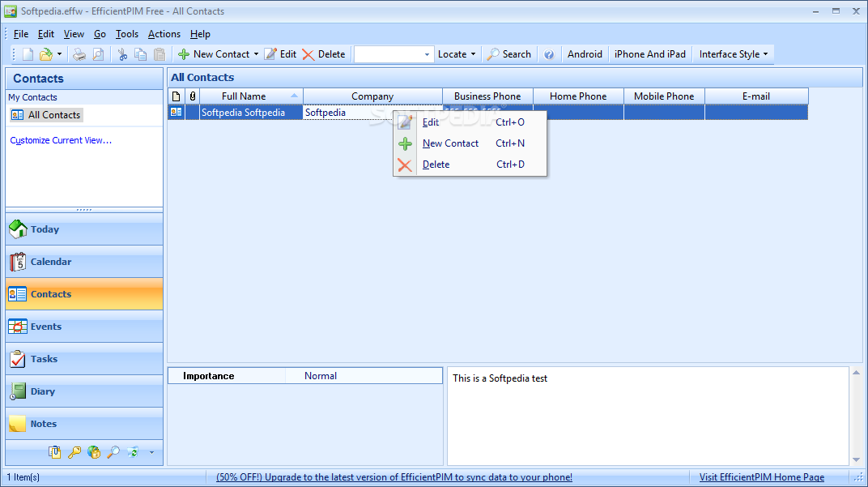Sort by E-mail column header
The height and width of the screenshot is (487, 868).
[x=757, y=96]
